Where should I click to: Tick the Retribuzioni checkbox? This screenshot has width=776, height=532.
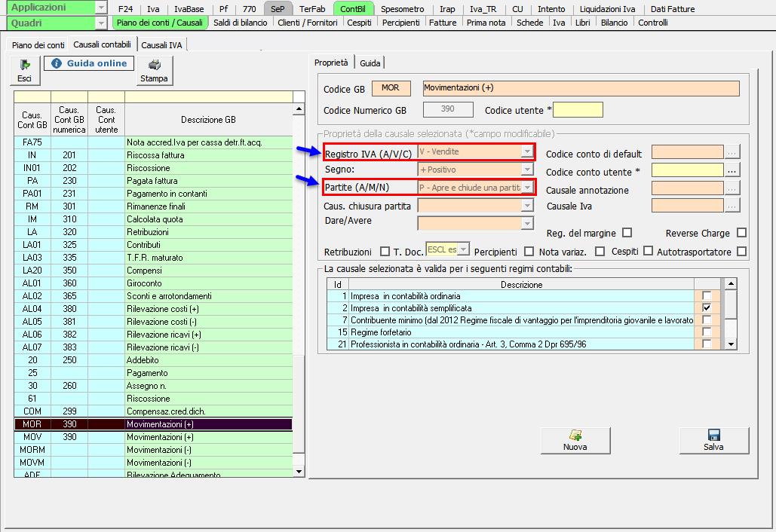click(x=385, y=251)
